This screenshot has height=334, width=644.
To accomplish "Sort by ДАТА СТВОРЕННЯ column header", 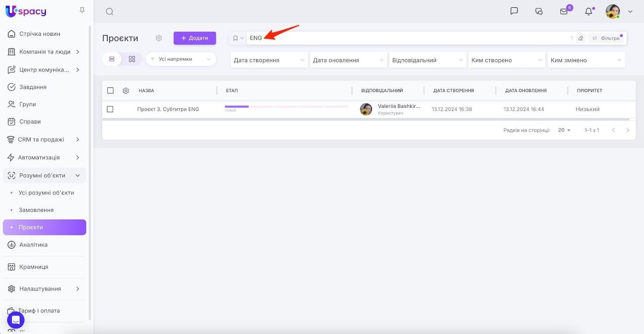I will click(453, 91).
